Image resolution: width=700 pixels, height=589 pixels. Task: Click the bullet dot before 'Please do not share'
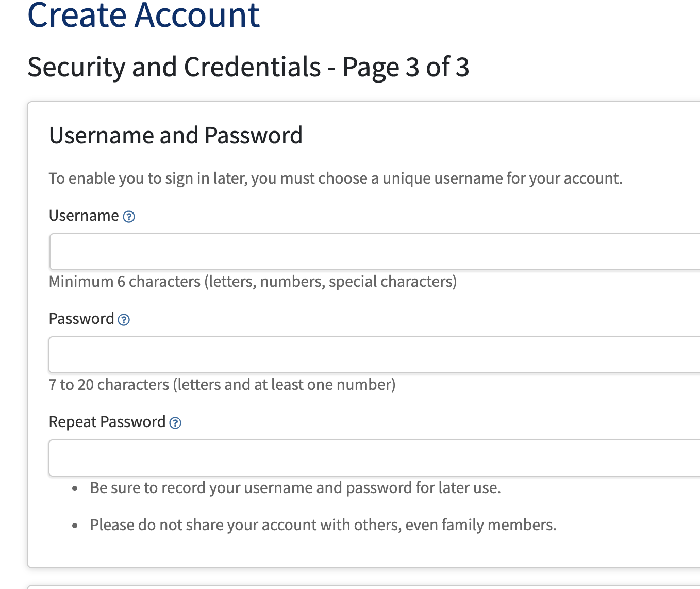click(75, 526)
